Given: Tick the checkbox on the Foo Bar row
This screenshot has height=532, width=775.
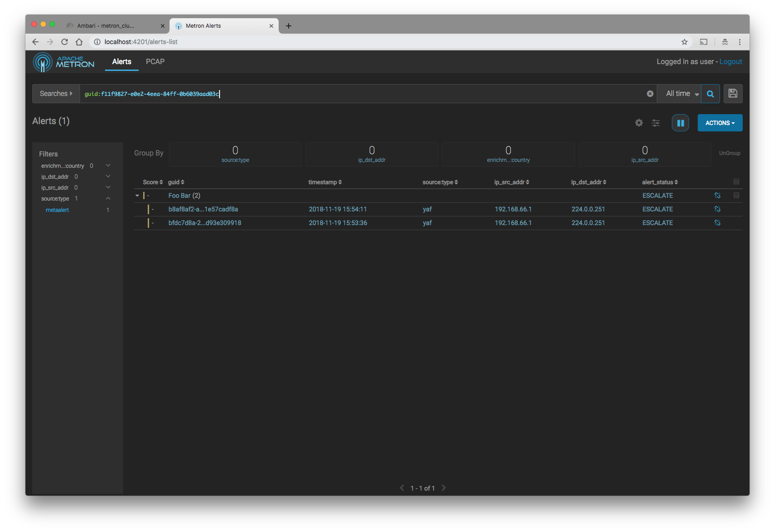Looking at the screenshot, I should tap(736, 196).
